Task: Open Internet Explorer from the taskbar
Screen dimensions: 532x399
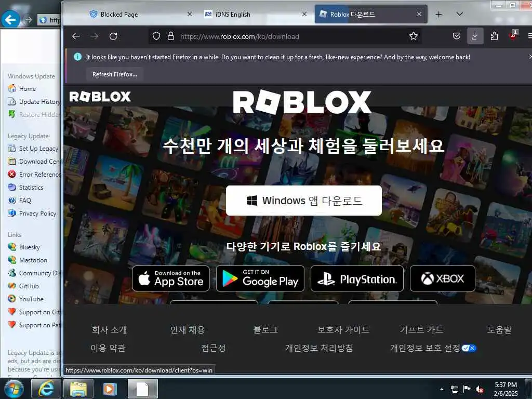Action: [46, 389]
